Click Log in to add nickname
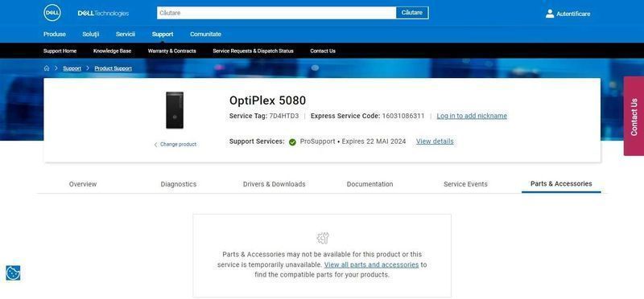Viewport: 644px width, 299px height. (472, 116)
